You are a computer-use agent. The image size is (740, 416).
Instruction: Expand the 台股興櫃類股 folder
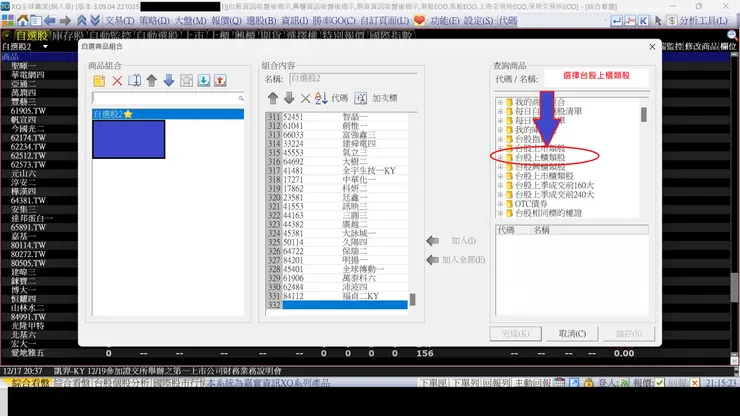tap(500, 167)
